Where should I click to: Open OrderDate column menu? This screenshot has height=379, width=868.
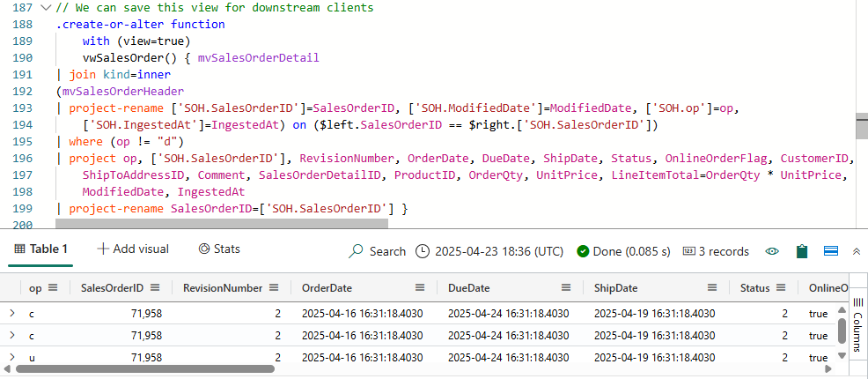click(x=420, y=287)
